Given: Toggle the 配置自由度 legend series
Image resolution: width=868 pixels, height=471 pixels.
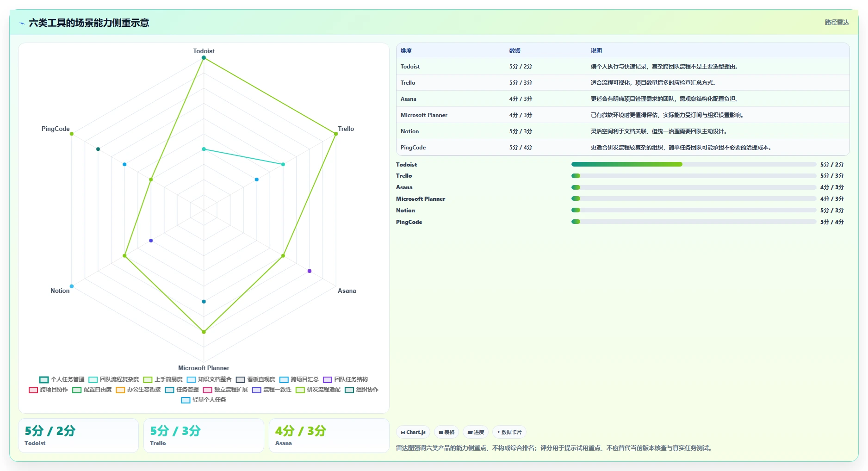Looking at the screenshot, I should pyautogui.click(x=92, y=390).
